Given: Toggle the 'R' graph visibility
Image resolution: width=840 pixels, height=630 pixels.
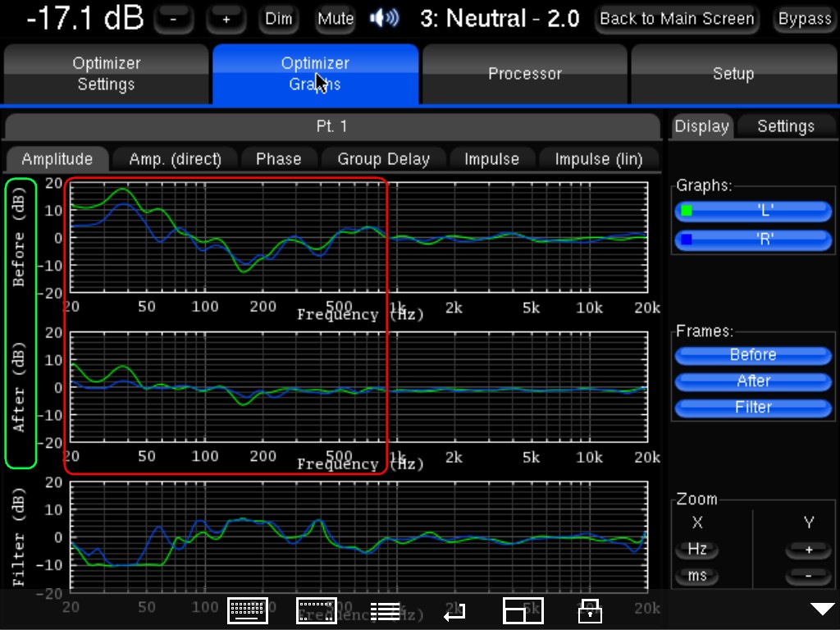Looking at the screenshot, I should 753,240.
